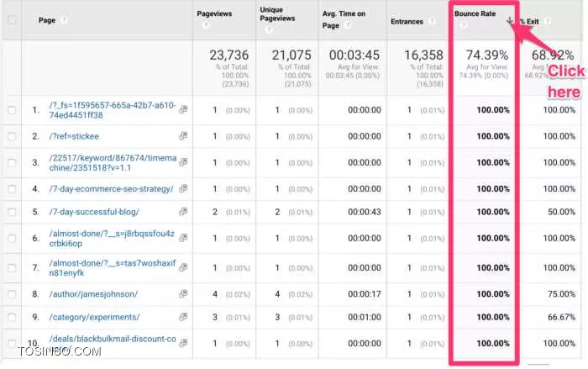The width and height of the screenshot is (588, 369).
Task: Check row 5 checkbox for 7-day-successful-blog
Action: pos(12,212)
